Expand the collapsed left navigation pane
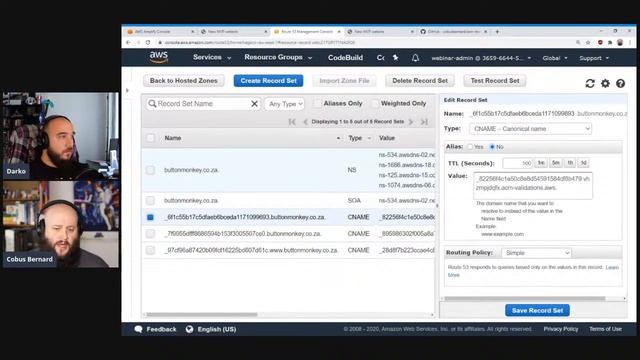640x360 pixels. click(x=127, y=90)
